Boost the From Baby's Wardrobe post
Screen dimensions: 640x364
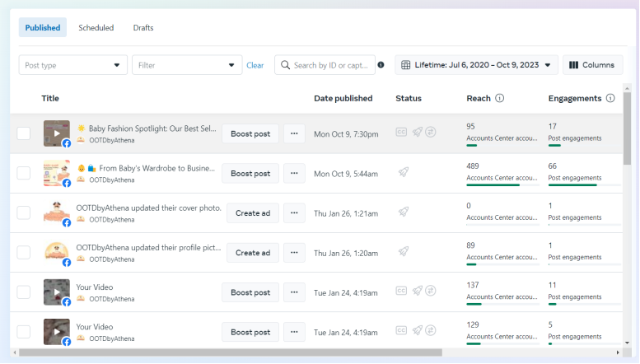coord(250,173)
